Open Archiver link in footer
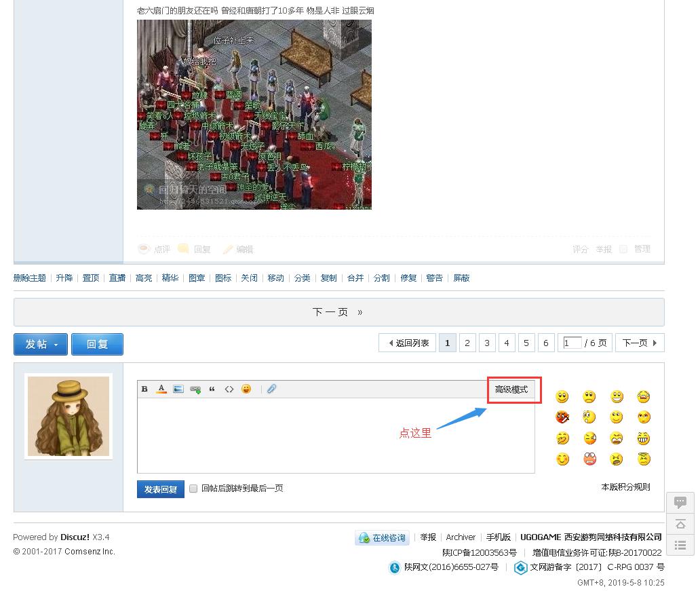The width and height of the screenshot is (700, 591). [461, 537]
